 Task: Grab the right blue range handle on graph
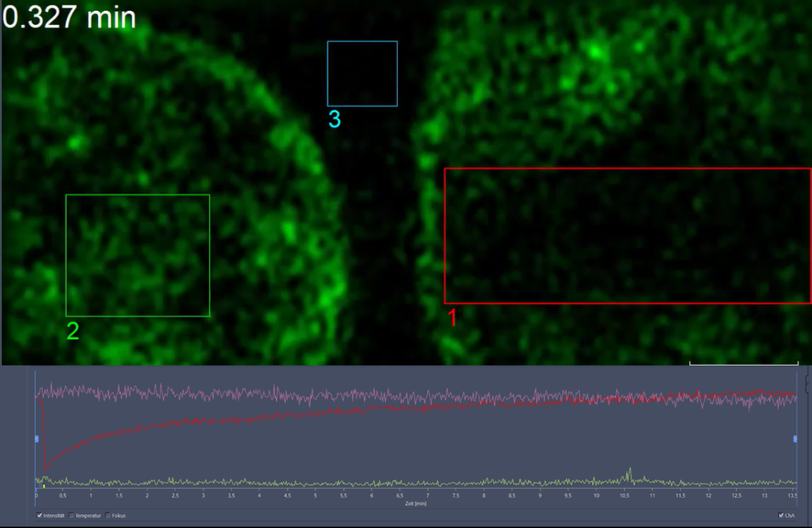[795, 439]
